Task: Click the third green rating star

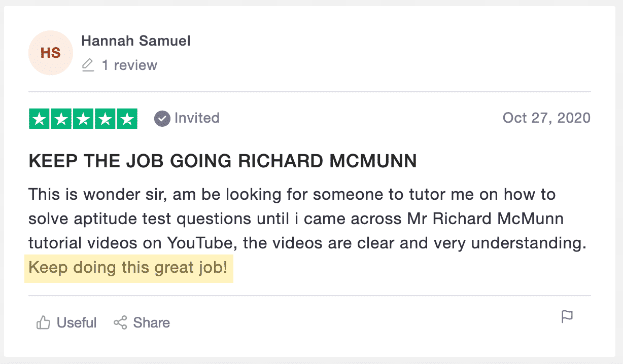Action: click(83, 119)
